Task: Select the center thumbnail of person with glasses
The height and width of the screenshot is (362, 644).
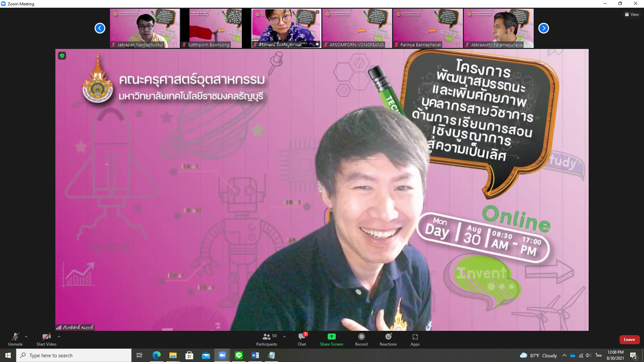Action: 286,28
